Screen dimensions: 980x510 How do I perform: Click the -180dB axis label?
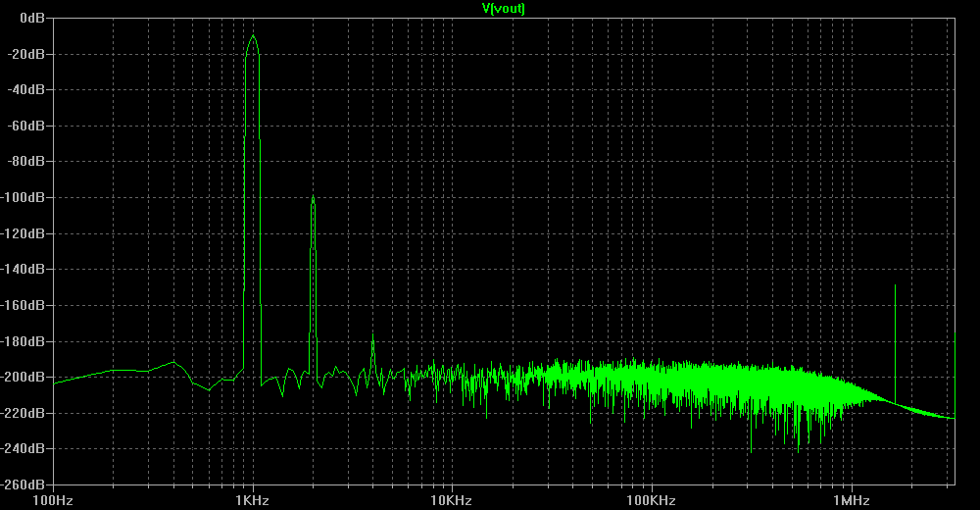click(24, 341)
